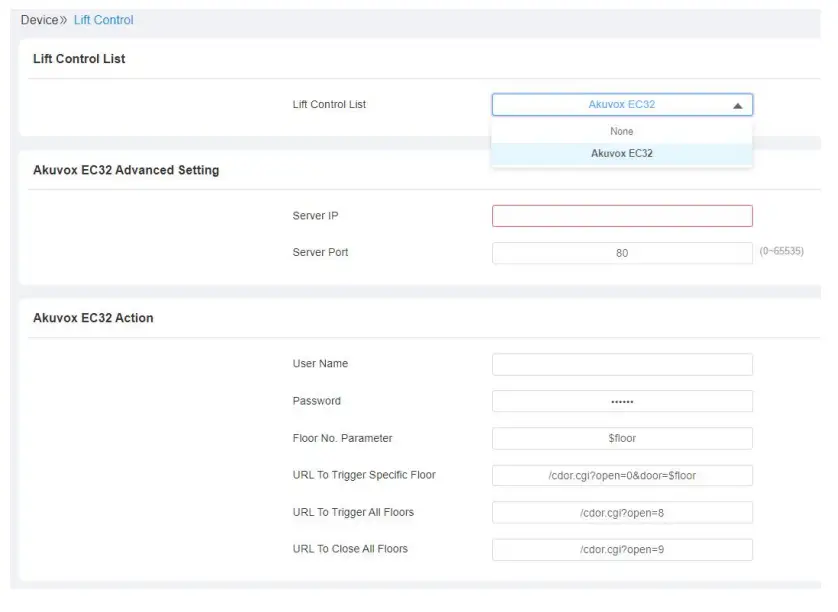This screenshot has height=612, width=838.
Task: Click the Akuvox EC32 Action heading
Action: (93, 318)
